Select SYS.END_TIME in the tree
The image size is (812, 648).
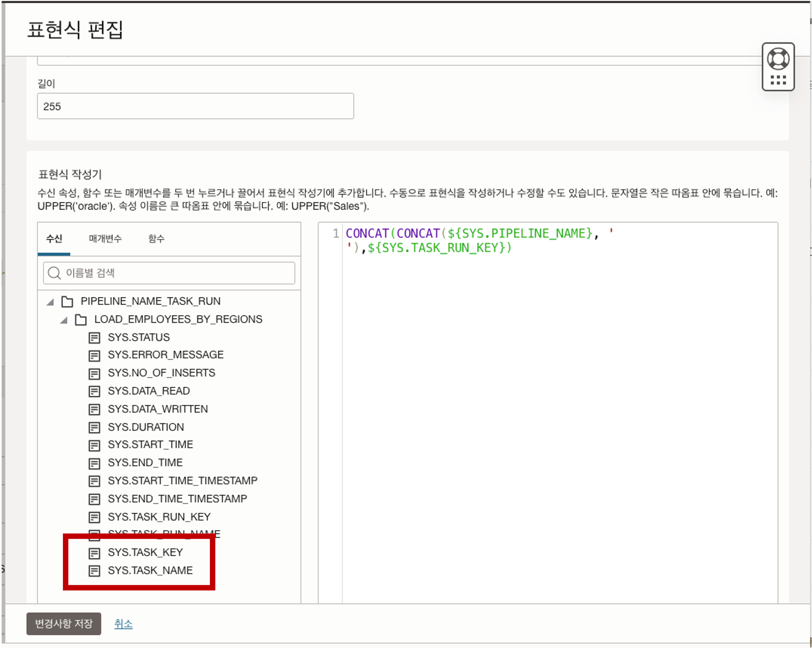coord(145,463)
